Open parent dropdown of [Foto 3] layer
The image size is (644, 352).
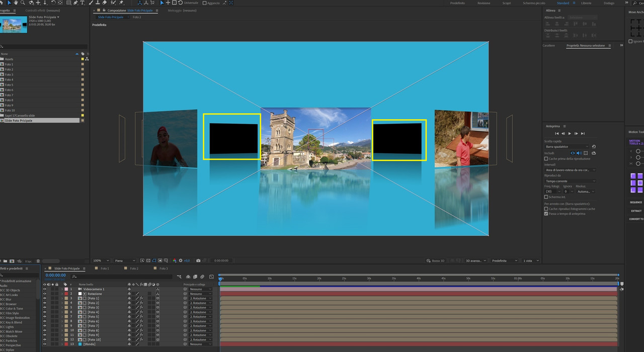coord(200,308)
